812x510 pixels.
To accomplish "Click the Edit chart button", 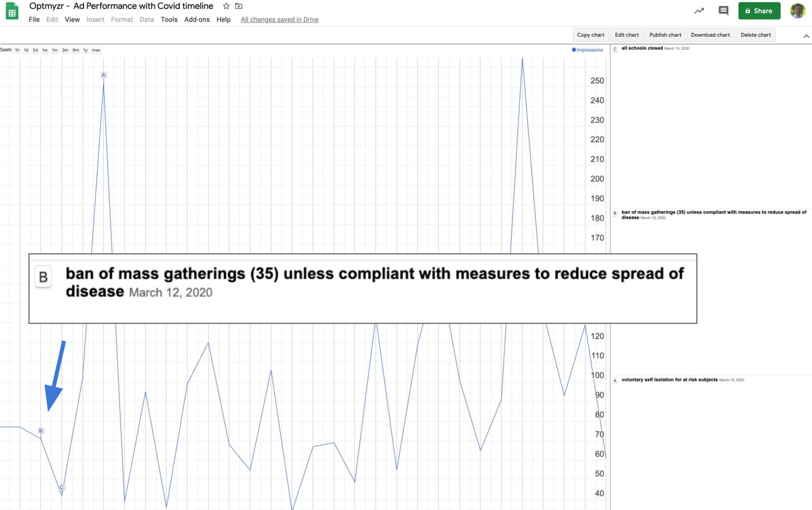I will click(x=627, y=35).
